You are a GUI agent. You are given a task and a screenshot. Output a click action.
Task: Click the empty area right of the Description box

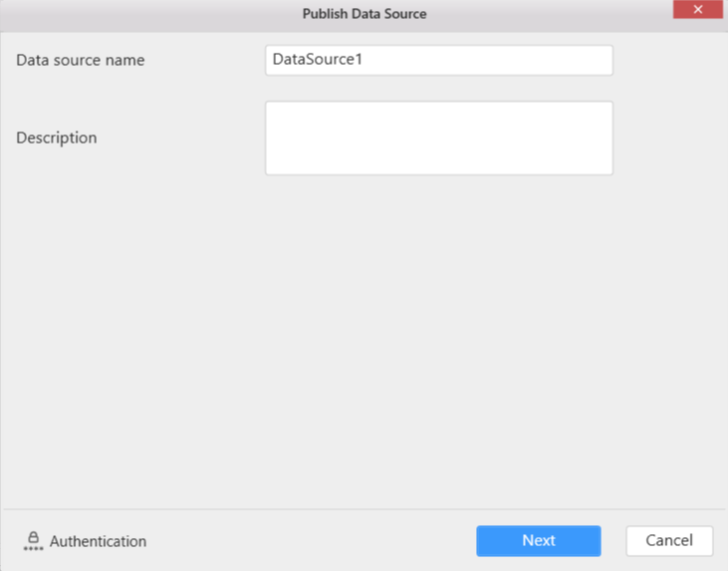(x=667, y=138)
